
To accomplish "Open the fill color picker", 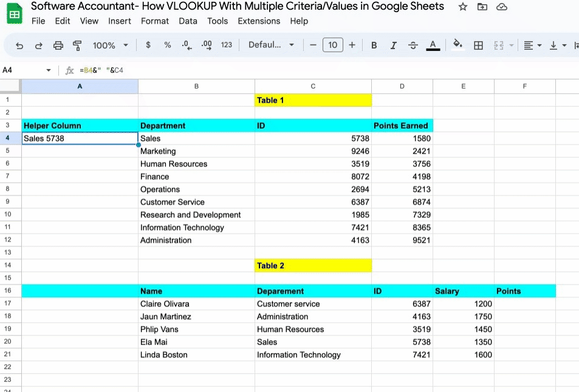I will point(457,45).
